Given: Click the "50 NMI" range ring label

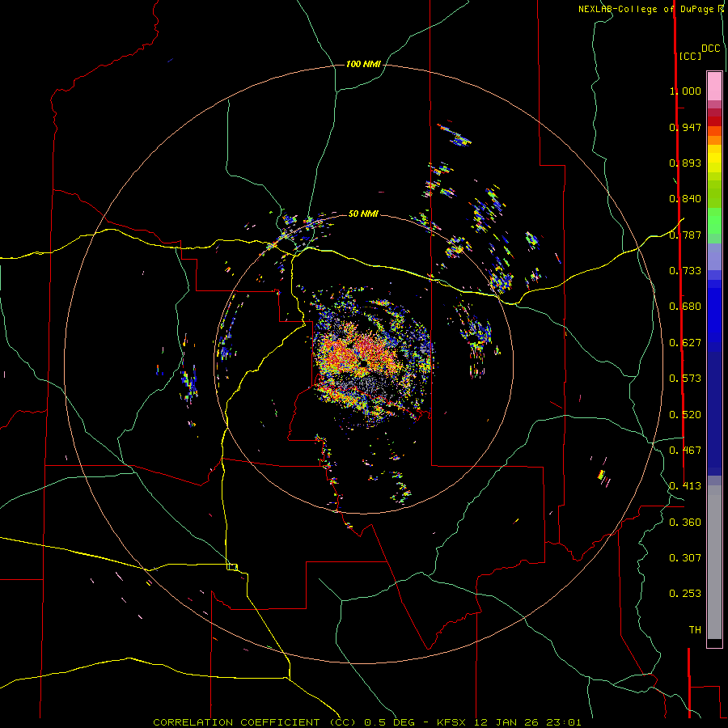Looking at the screenshot, I should point(363,214).
